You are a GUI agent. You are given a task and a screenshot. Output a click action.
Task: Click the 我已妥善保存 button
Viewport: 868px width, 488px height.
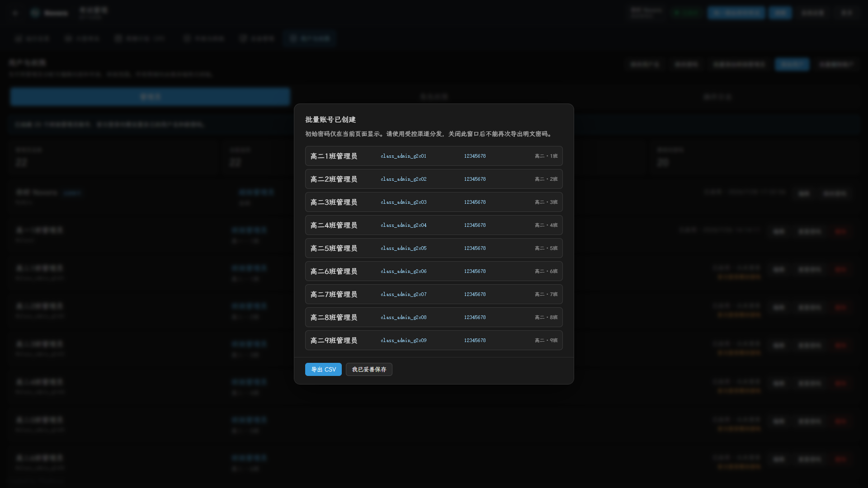tap(369, 369)
